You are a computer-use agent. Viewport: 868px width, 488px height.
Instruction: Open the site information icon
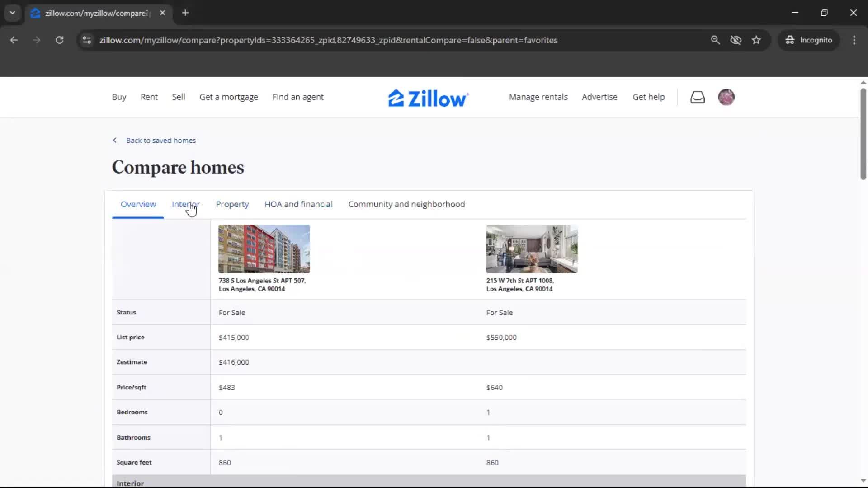pos(87,40)
